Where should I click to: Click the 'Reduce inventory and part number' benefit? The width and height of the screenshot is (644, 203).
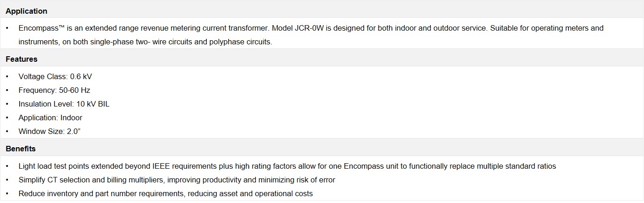coord(166,193)
